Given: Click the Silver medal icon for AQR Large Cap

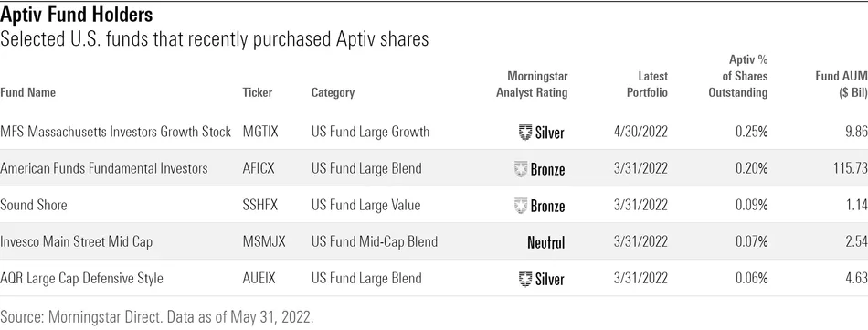Looking at the screenshot, I should [525, 279].
